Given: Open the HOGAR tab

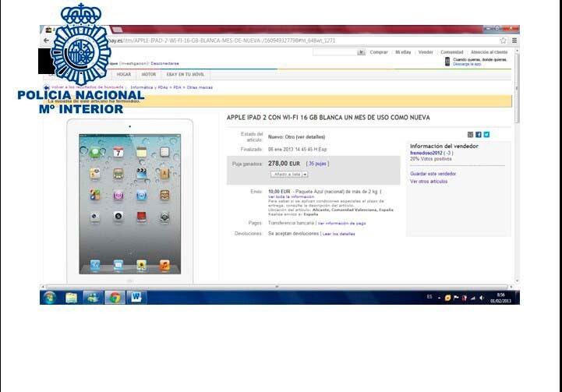Looking at the screenshot, I should pyautogui.click(x=124, y=75).
